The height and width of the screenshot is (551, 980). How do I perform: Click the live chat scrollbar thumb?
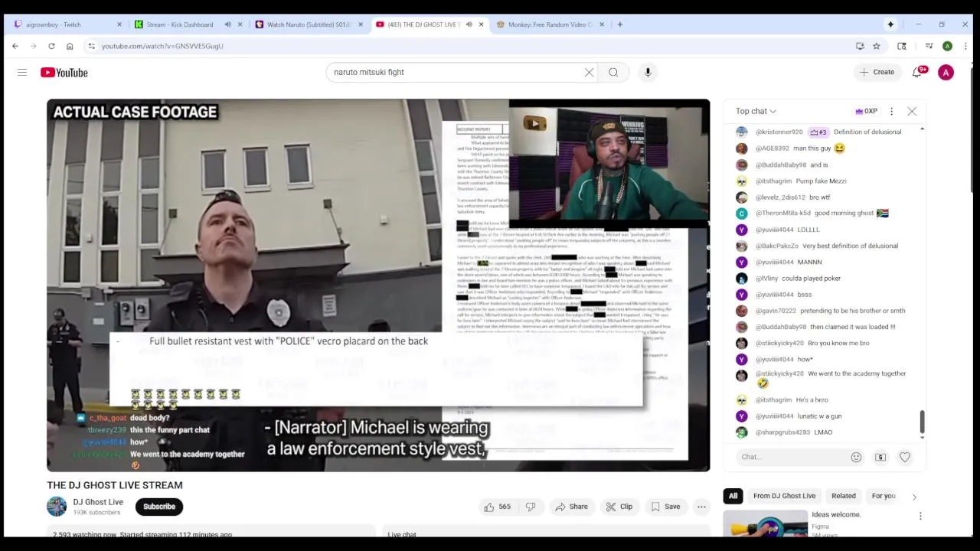[922, 422]
